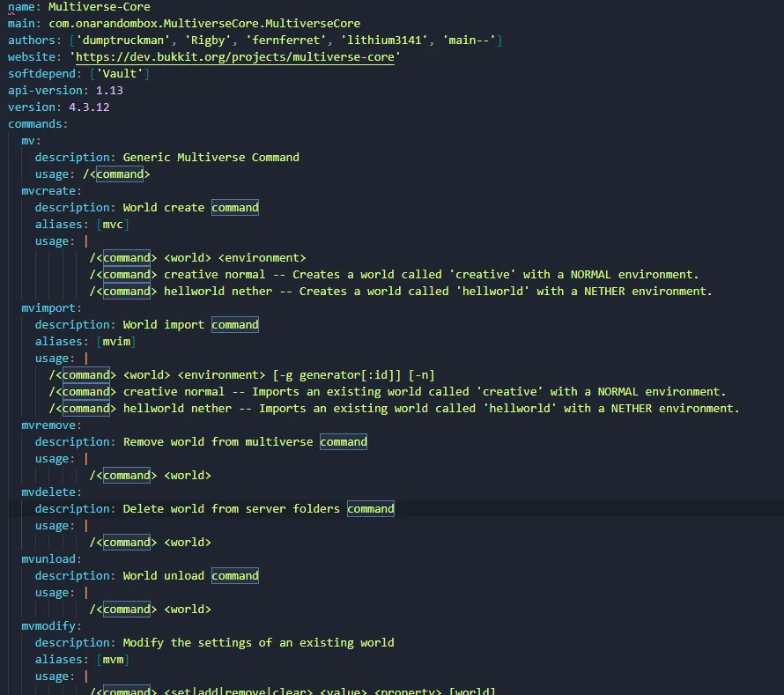Click the 'mvm' alias value
Screen dimensions: 784x695
tap(113, 660)
